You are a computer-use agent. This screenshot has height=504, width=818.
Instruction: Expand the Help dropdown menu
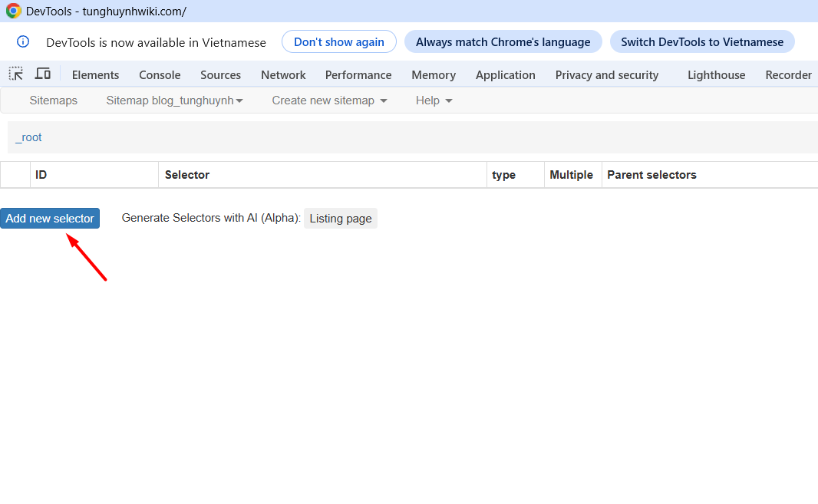[434, 100]
